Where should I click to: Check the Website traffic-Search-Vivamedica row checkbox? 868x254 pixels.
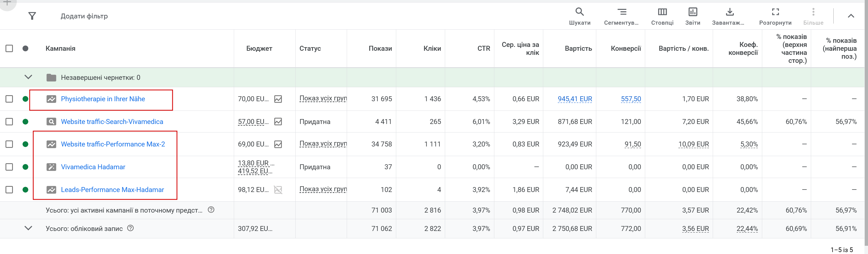pos(9,122)
